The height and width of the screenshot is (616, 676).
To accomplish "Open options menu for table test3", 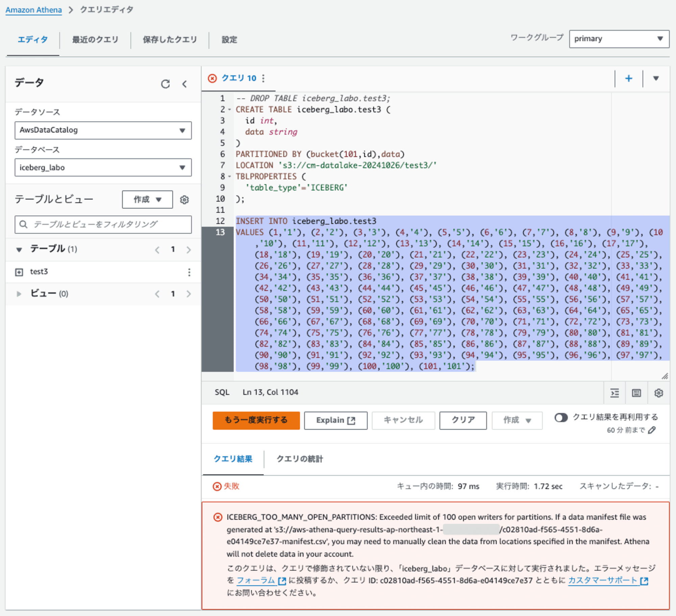I will [189, 272].
